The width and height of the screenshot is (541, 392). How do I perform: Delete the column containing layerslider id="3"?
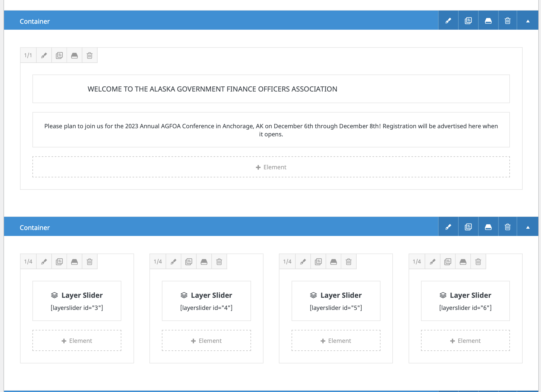[x=89, y=262]
